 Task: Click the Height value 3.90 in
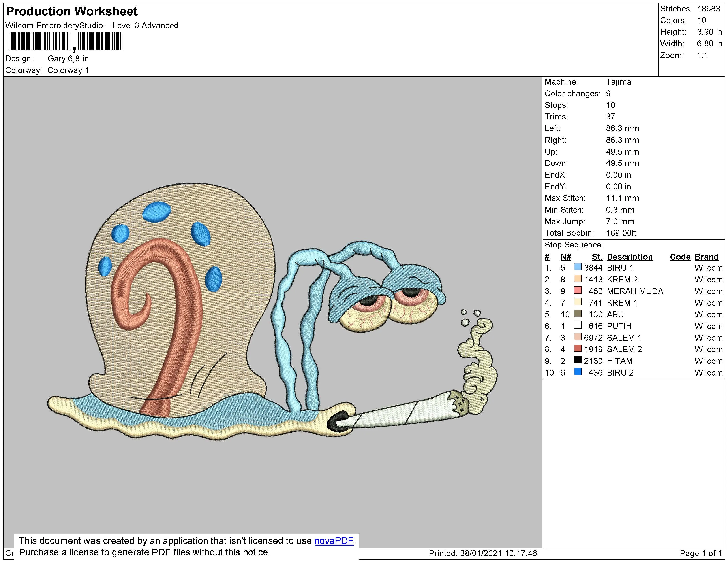(x=709, y=32)
